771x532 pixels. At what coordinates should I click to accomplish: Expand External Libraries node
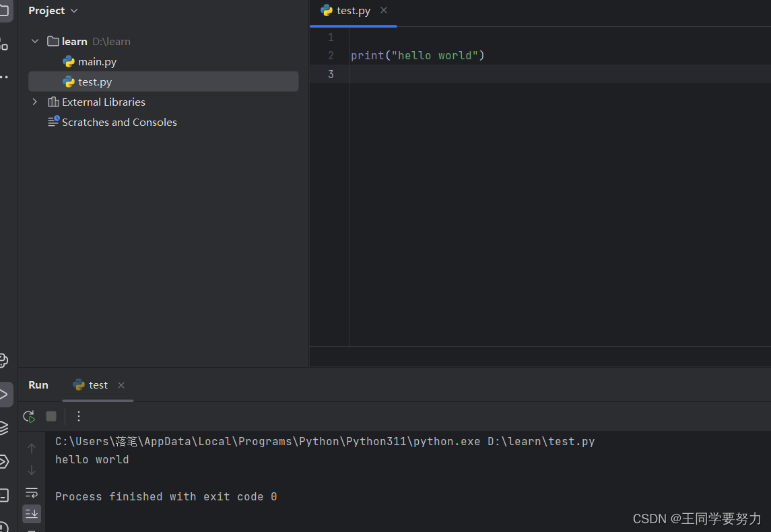pos(35,102)
